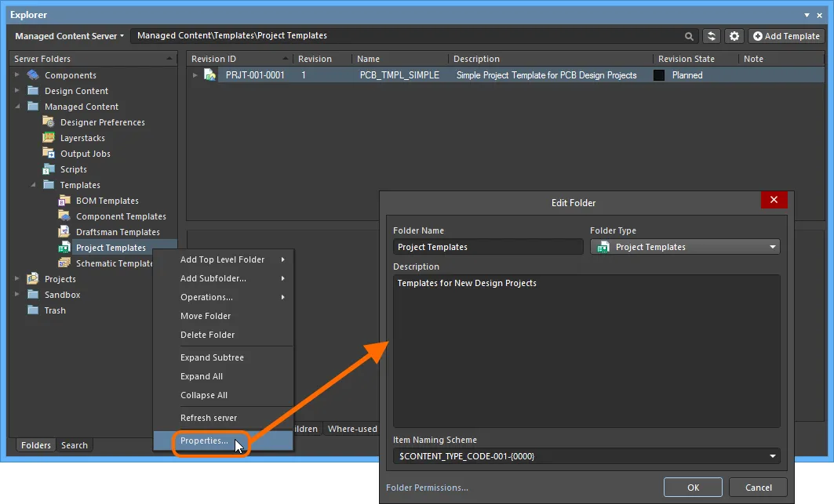
Task: Click the Managed Content folder icon
Action: [33, 107]
